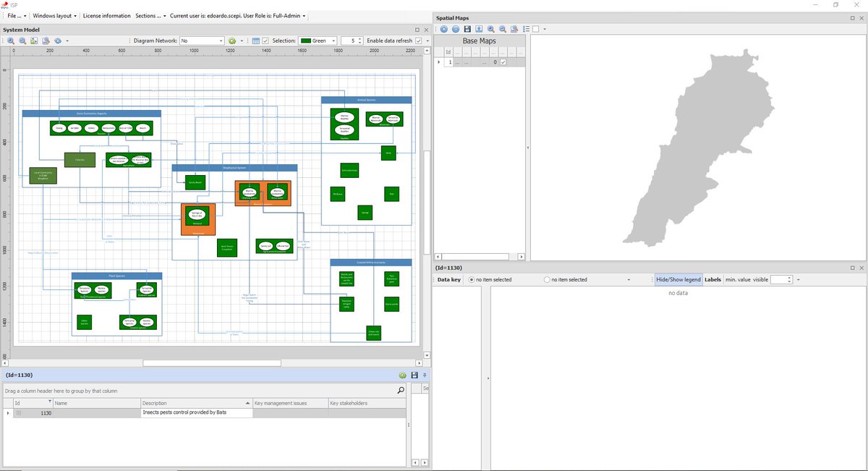The image size is (868, 471).
Task: Toggle the empty checkbox in Spatial Maps toolbar
Action: tap(535, 29)
